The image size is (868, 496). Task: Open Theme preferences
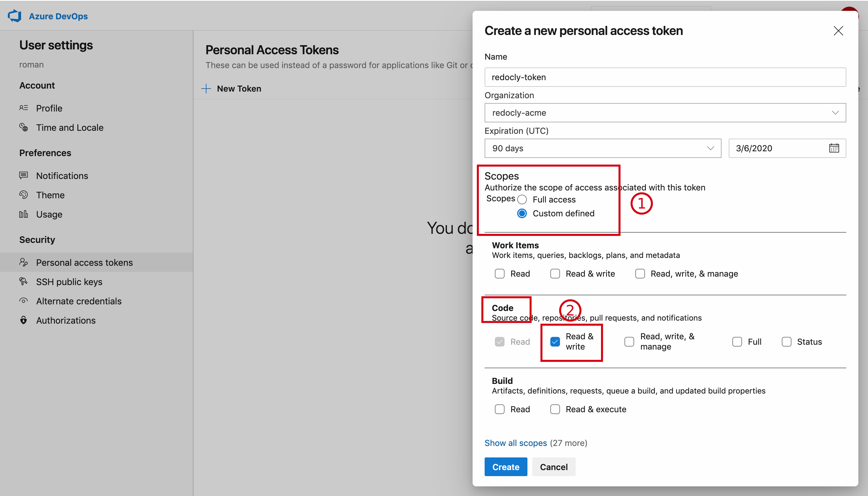pos(50,195)
